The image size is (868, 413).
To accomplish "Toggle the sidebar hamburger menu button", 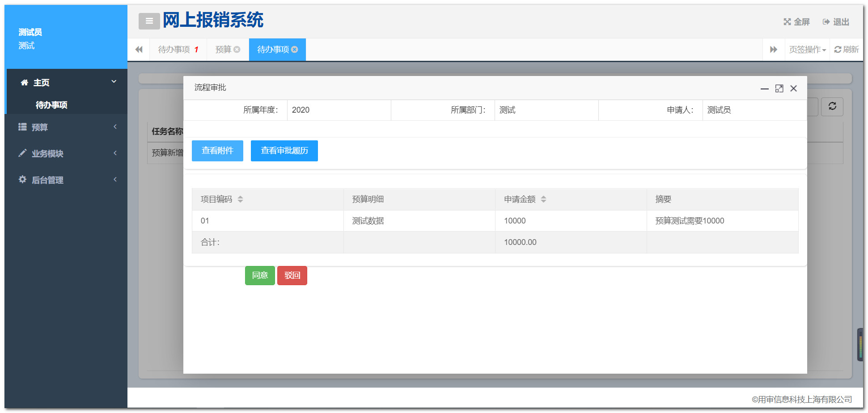I will [149, 21].
